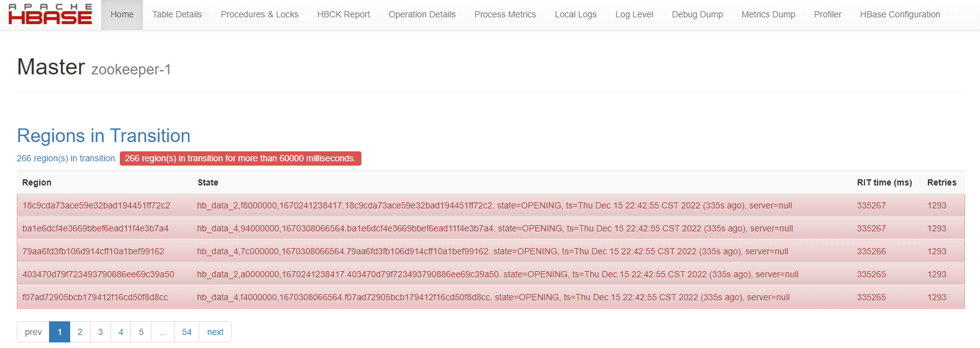Open Log Level settings

(634, 14)
